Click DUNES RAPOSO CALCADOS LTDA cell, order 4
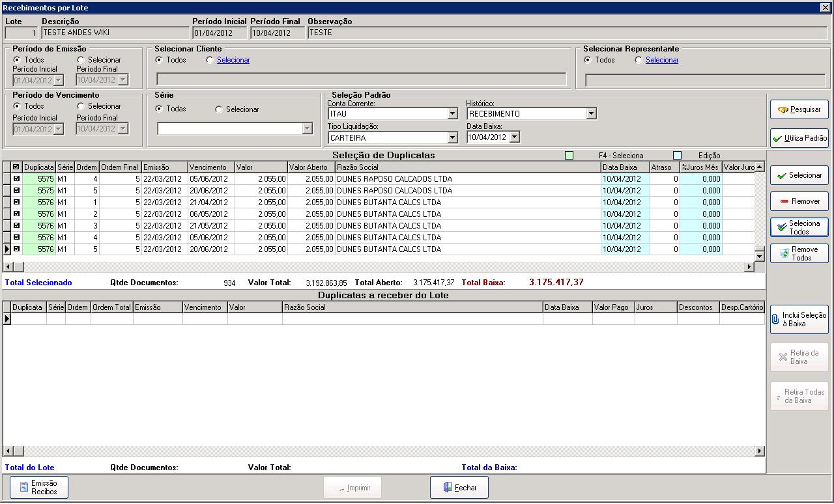Image resolution: width=834 pixels, height=504 pixels. 468,179
